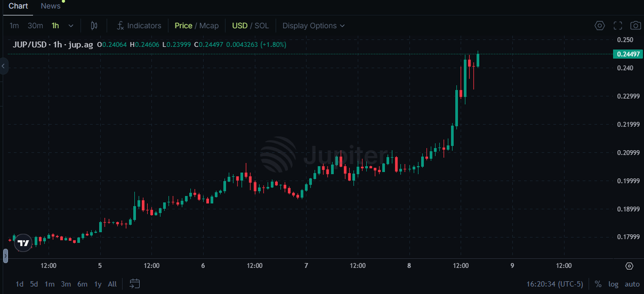
Task: Open the Indicators panel
Action: click(x=139, y=26)
